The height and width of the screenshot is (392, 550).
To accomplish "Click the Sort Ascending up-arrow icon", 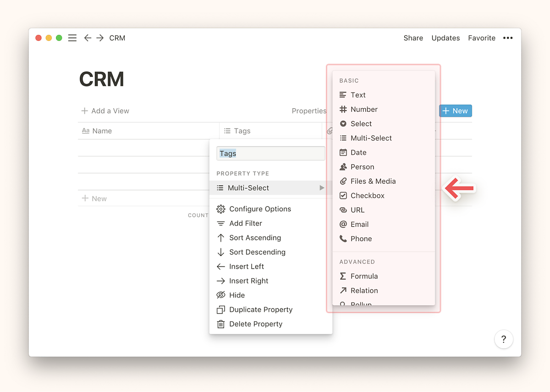I will (220, 237).
